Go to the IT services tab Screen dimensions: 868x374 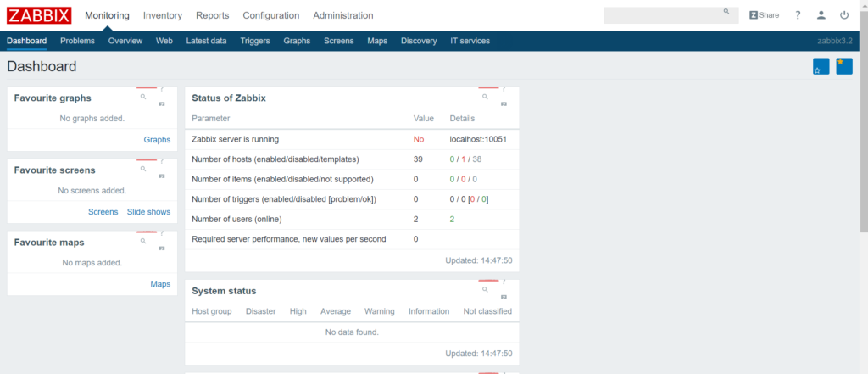coord(470,41)
